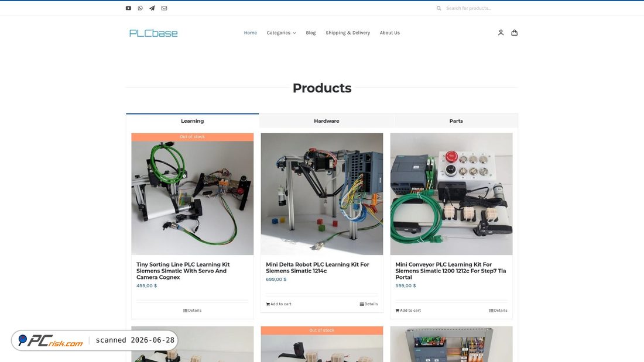
Task: Open Mini Delta Robot kit product image
Action: click(321, 194)
